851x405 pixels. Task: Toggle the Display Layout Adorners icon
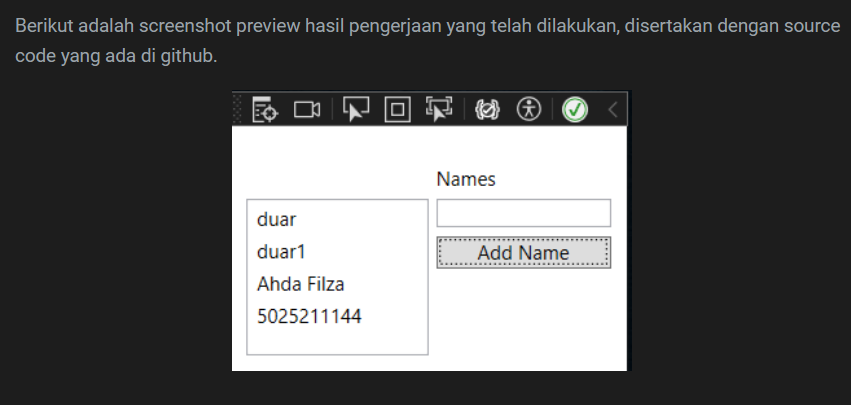click(397, 110)
